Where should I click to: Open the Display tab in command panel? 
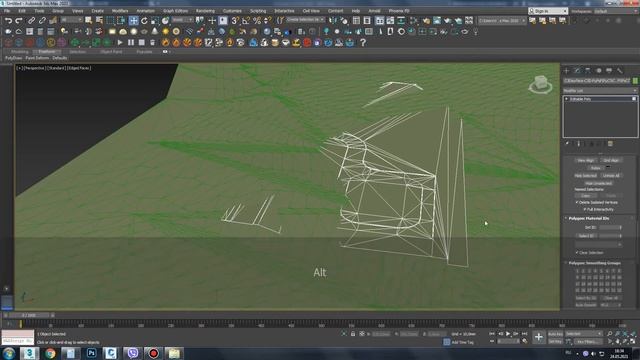[609, 71]
